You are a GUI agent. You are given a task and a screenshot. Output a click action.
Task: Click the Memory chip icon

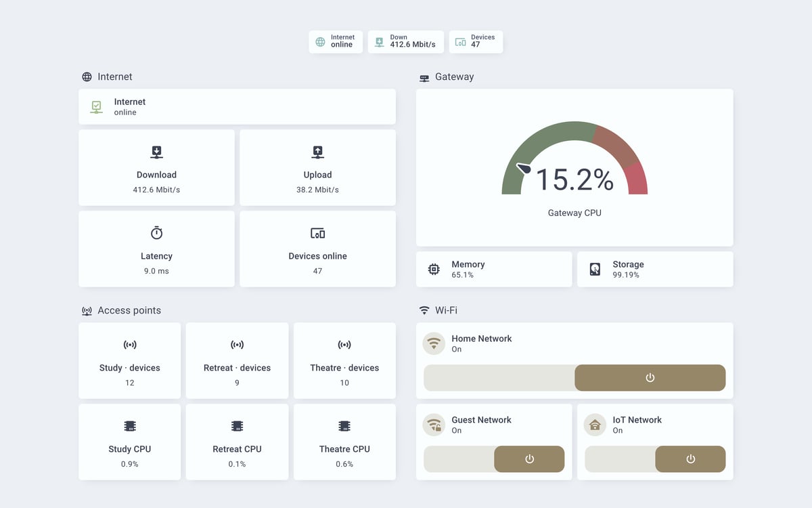click(434, 270)
